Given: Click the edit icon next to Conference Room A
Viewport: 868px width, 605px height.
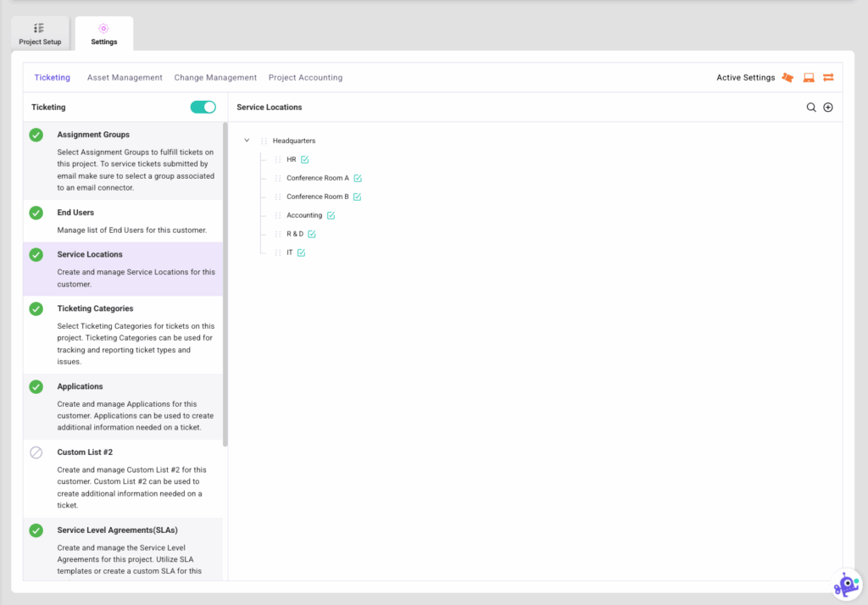Looking at the screenshot, I should 358,178.
